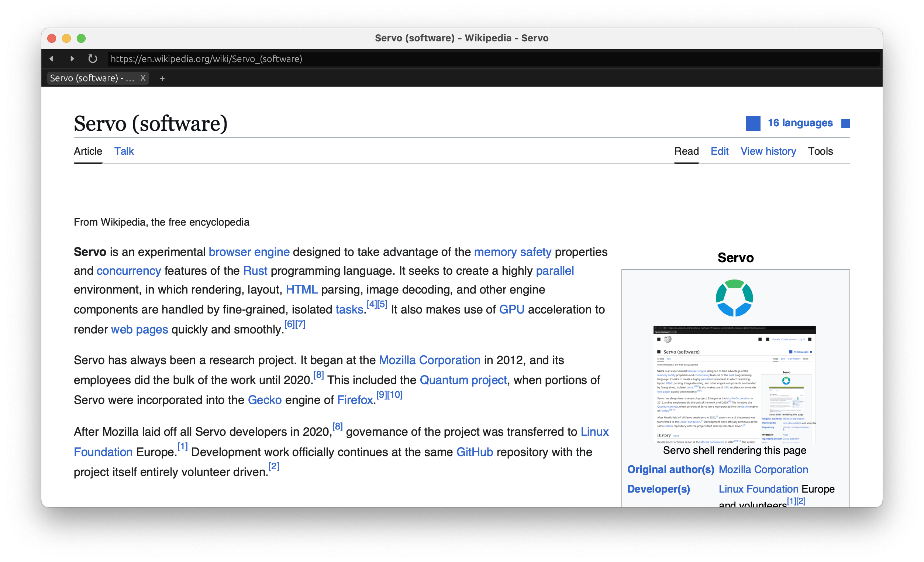
Task: Open a new tab with plus
Action: click(162, 78)
